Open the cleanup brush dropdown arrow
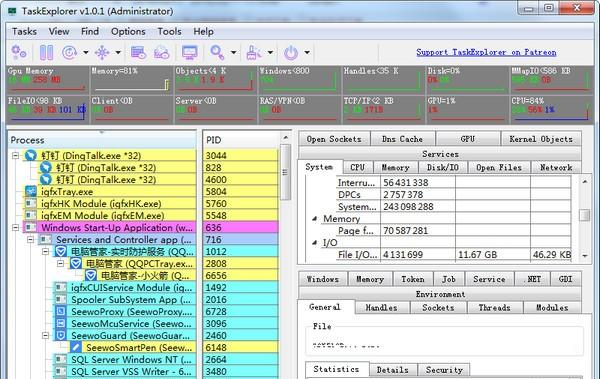Image resolution: width=600 pixels, height=379 pixels. (x=270, y=52)
